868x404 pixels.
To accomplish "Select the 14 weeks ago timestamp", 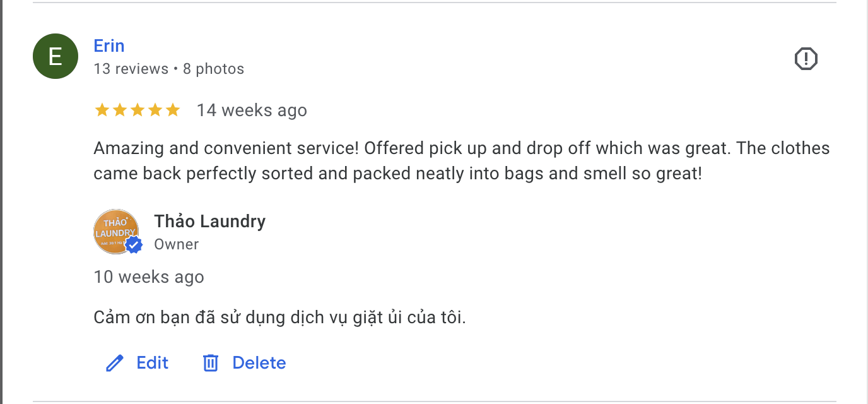I will click(x=252, y=110).
